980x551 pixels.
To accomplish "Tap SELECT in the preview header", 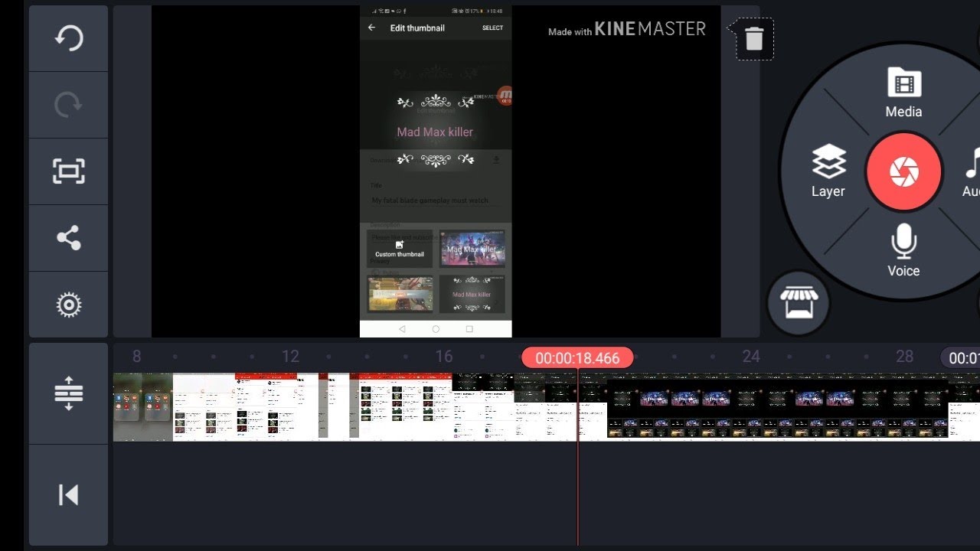I will pos(492,28).
